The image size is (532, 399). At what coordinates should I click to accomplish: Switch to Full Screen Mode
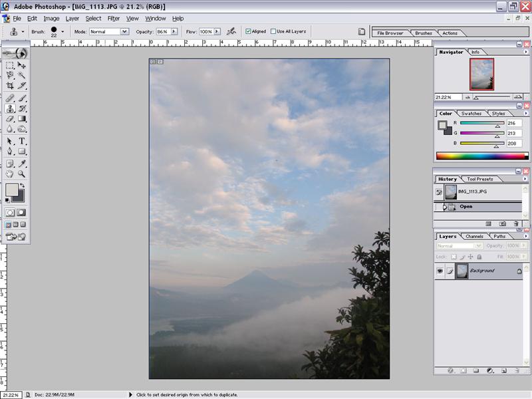[23, 224]
